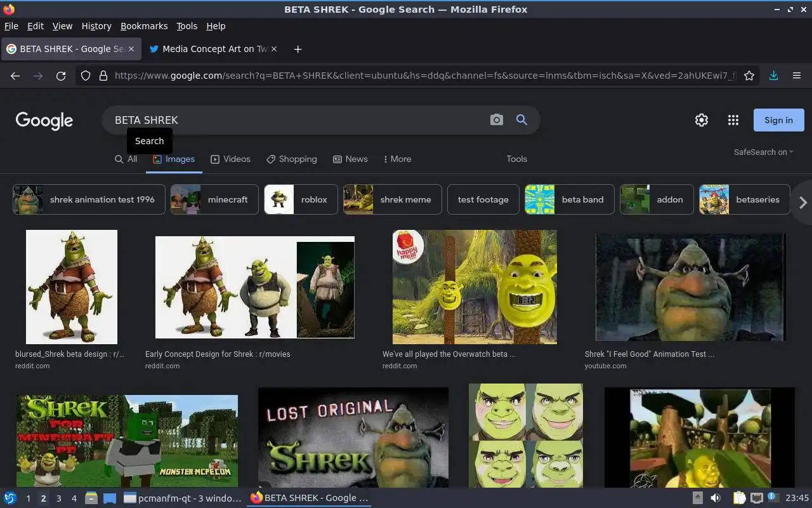Expand the SafeSearch on dropdown

pos(764,152)
